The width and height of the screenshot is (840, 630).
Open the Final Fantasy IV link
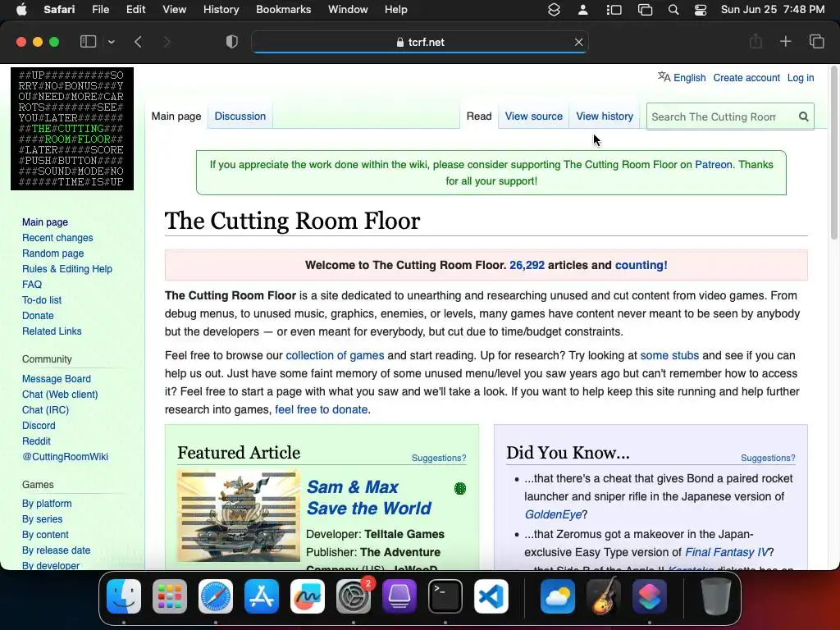(x=727, y=552)
